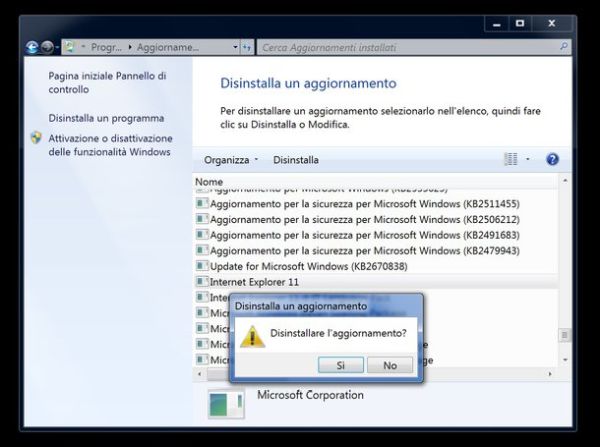Open Disinstalla un programma link

pyautogui.click(x=106, y=117)
